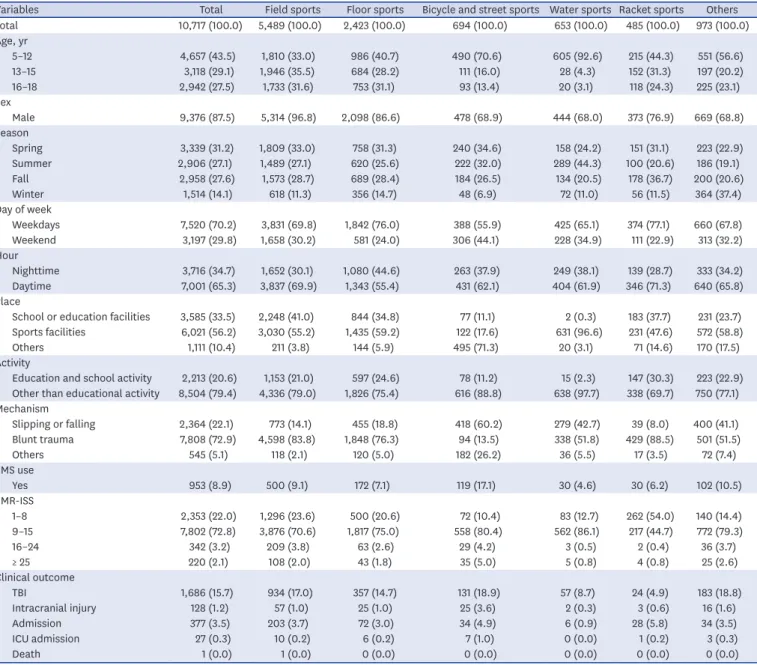Click the 'Yes' row under EMS use

(20, 485)
